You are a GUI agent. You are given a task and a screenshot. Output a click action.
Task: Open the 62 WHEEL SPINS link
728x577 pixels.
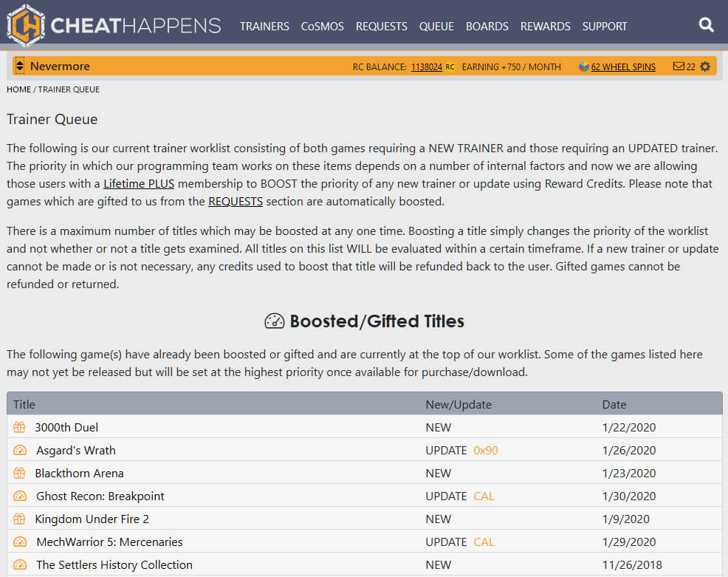[x=623, y=67]
